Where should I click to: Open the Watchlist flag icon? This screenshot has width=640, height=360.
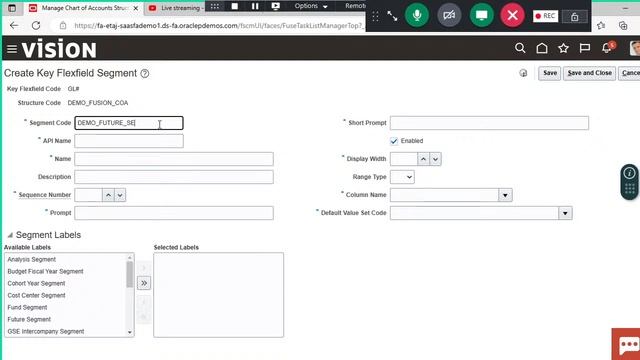pos(585,48)
